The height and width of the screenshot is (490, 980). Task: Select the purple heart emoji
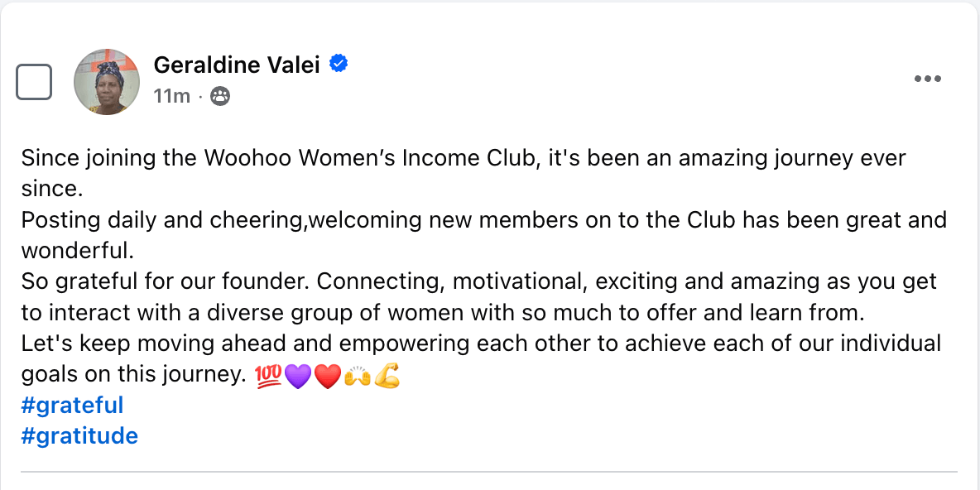[297, 377]
